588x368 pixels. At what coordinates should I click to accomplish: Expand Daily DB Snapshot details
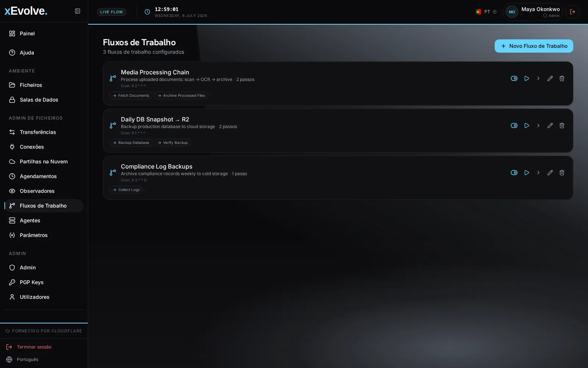click(538, 125)
